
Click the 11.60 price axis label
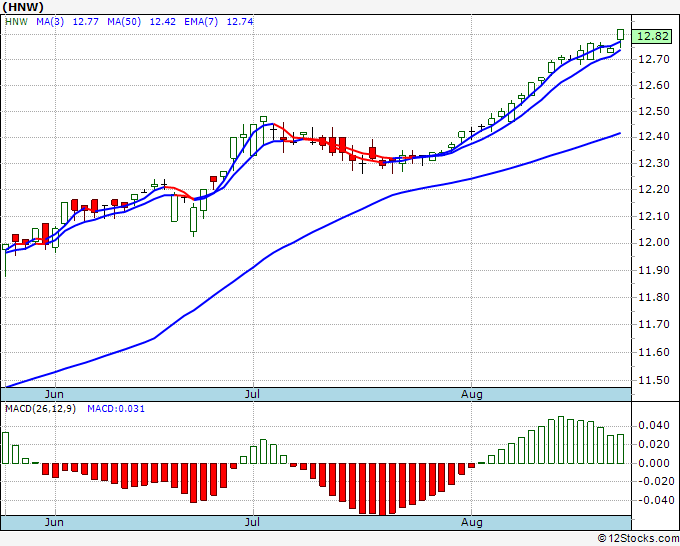pos(654,352)
